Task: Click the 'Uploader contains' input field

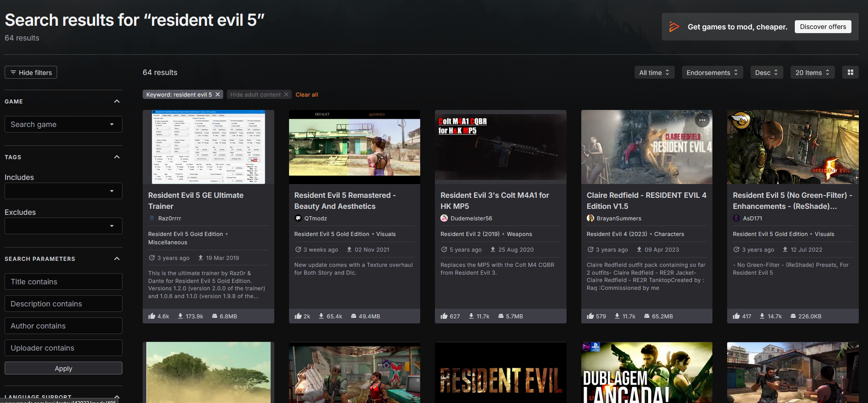Action: (64, 348)
